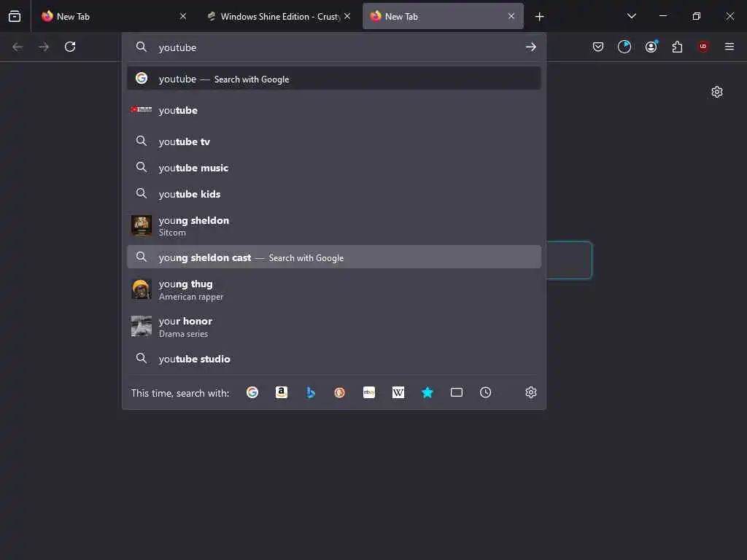Open Firefox View icon in tab bar
The height and width of the screenshot is (560, 747).
click(15, 16)
